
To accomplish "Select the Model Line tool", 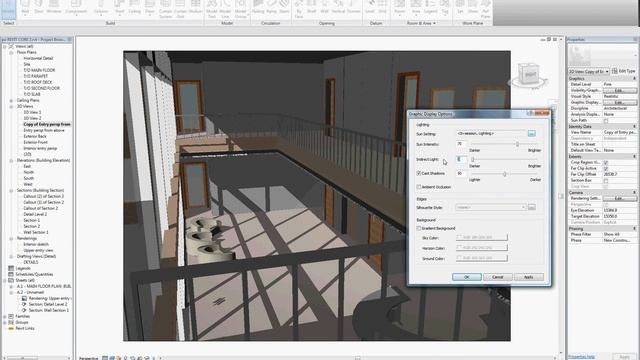I will 225,9.
